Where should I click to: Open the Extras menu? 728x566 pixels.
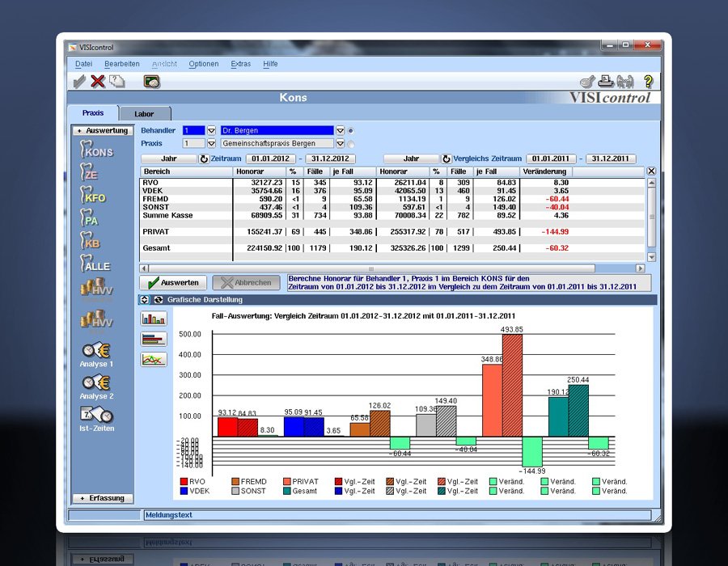[x=240, y=64]
